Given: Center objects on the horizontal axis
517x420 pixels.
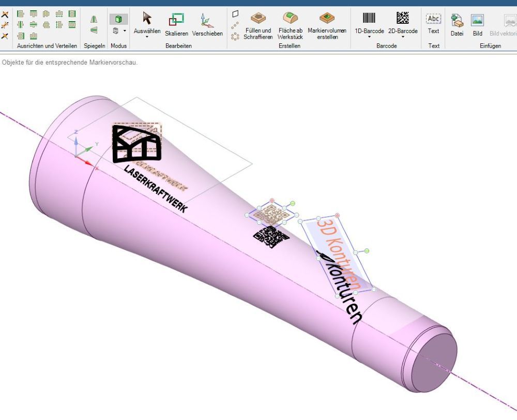Looking at the screenshot, I should [33, 25].
